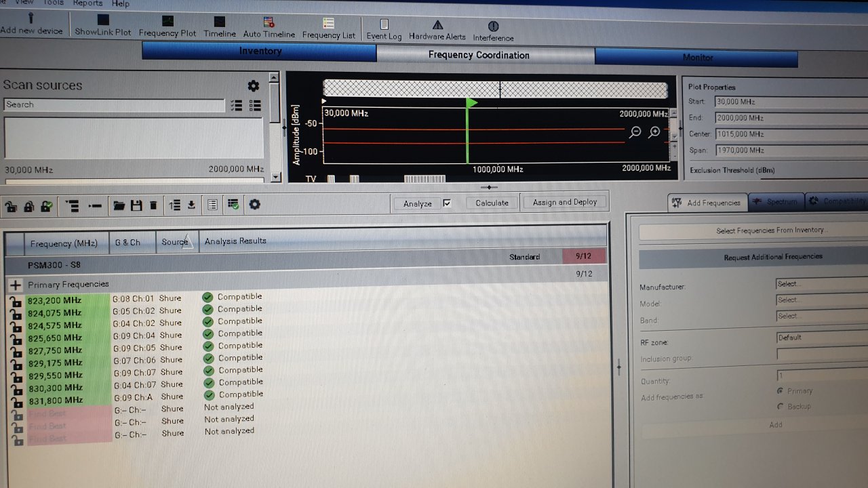Select the Primary radio button

click(x=781, y=391)
